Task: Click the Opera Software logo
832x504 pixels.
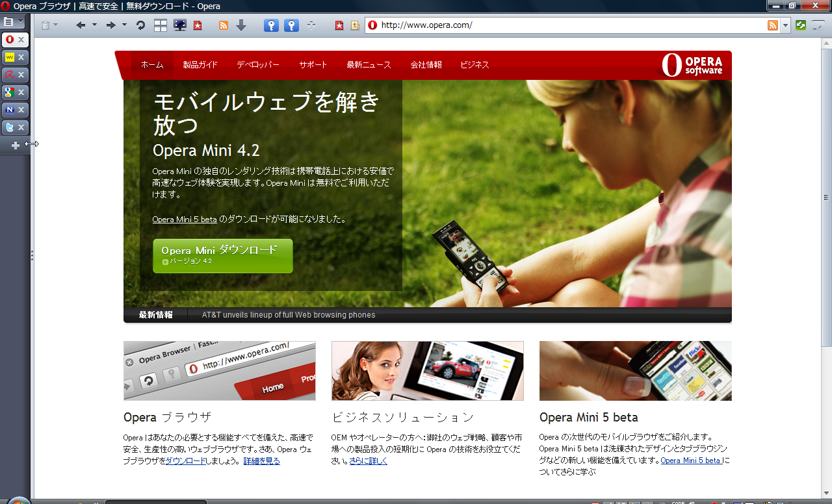Action: (692, 65)
